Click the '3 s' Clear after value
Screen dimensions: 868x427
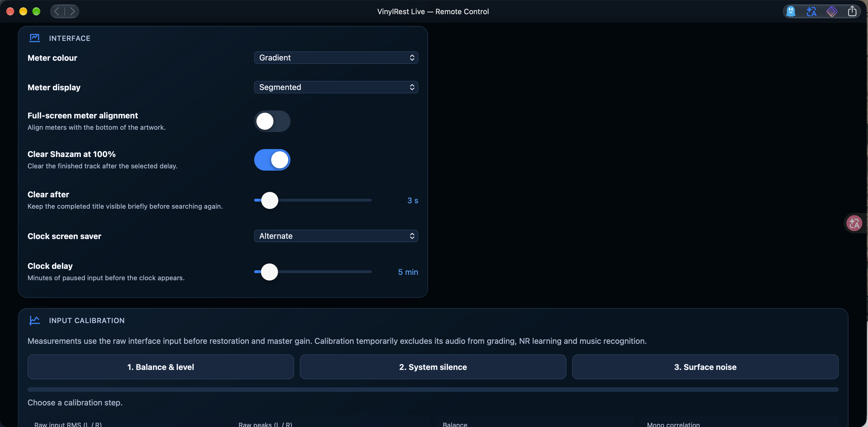coord(412,200)
